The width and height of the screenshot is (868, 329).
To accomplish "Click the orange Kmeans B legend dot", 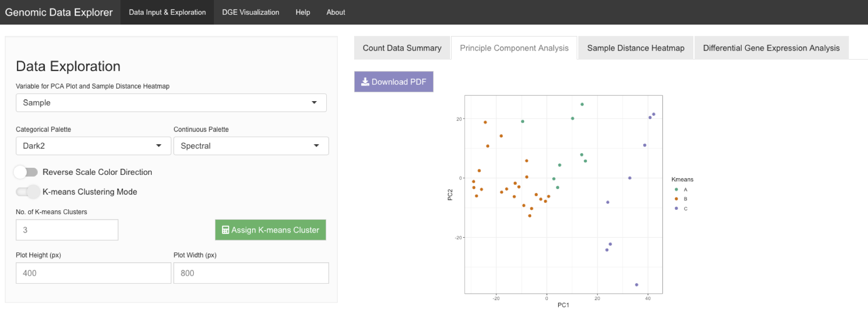I will tap(676, 199).
